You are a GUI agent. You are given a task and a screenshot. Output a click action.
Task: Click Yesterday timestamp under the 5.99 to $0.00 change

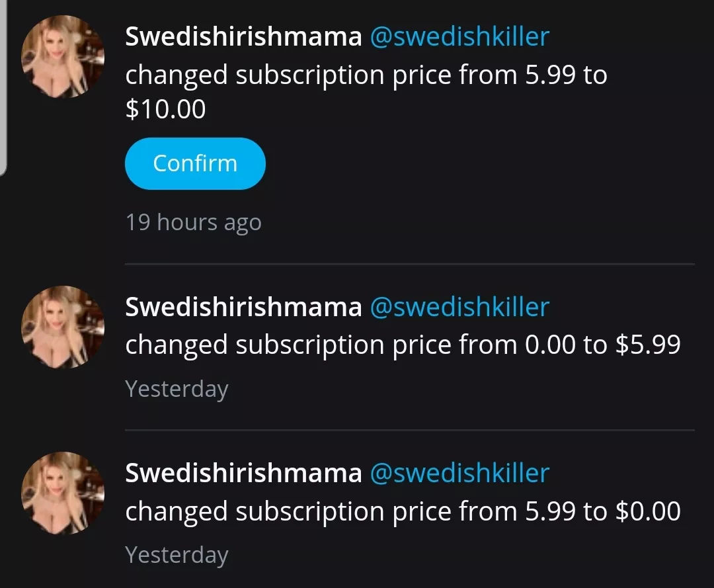[177, 554]
